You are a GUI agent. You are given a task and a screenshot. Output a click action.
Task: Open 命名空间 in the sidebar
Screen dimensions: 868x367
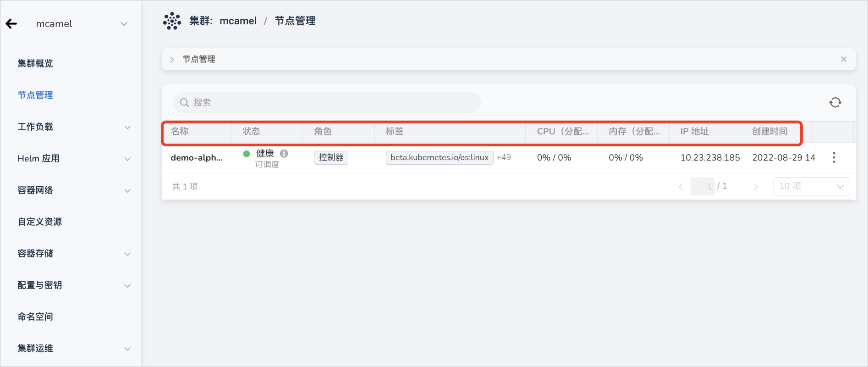pos(35,317)
